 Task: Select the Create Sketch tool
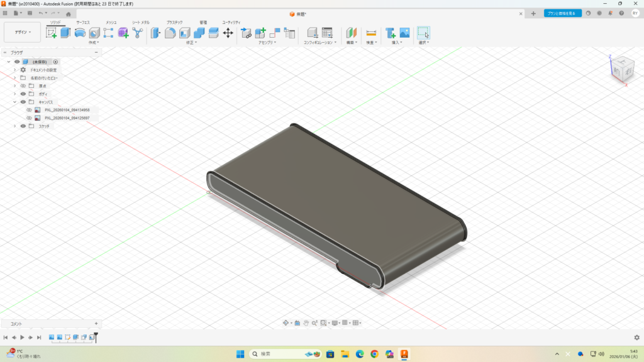pyautogui.click(x=51, y=33)
